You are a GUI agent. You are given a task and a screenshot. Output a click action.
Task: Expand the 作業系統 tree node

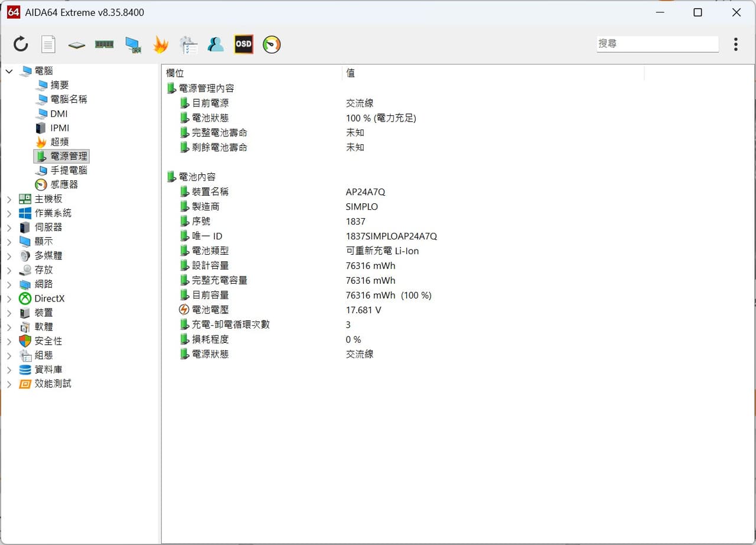pyautogui.click(x=9, y=213)
